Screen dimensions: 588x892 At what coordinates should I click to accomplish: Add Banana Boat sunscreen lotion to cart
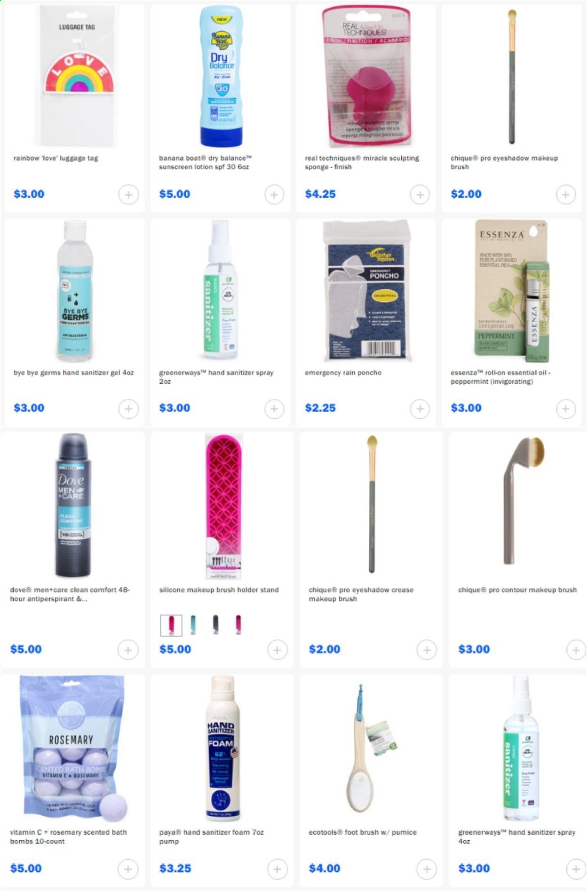pyautogui.click(x=274, y=194)
